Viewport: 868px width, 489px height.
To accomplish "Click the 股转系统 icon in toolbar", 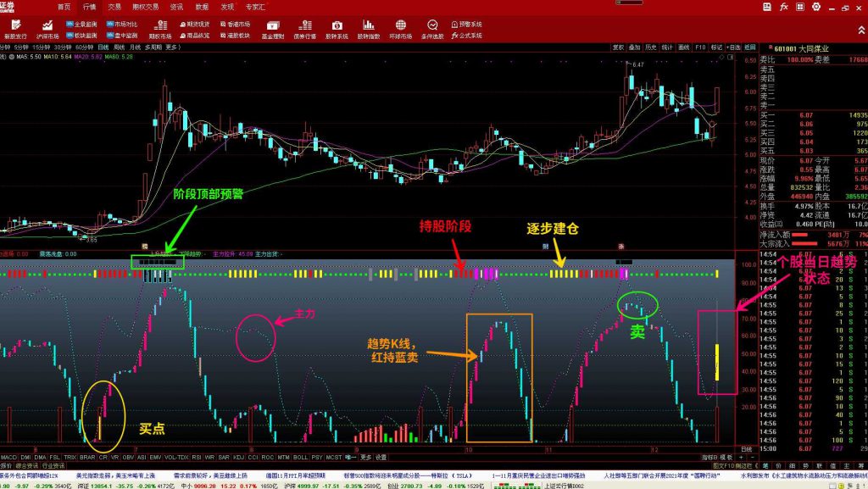I will click(x=337, y=29).
